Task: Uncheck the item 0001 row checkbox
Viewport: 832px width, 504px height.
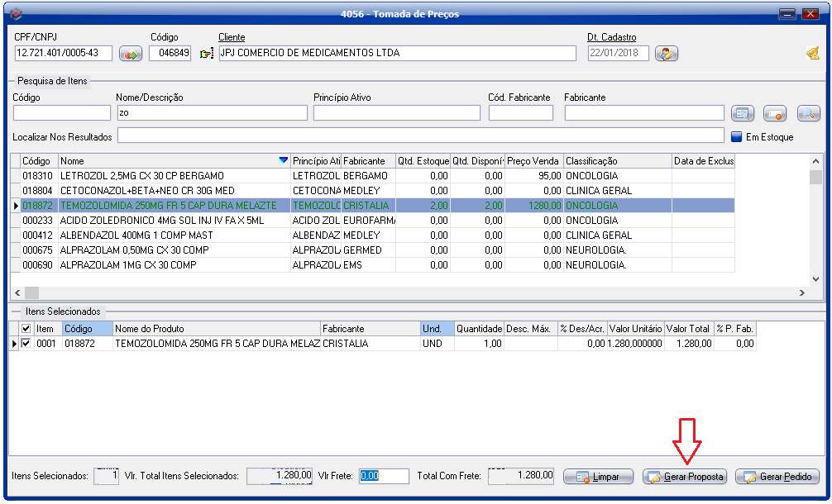Action: [27, 344]
